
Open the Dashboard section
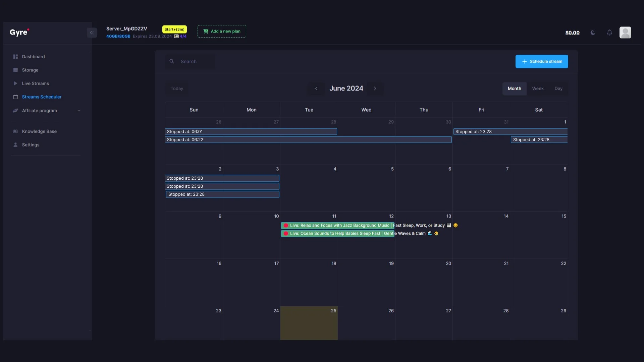point(34,57)
